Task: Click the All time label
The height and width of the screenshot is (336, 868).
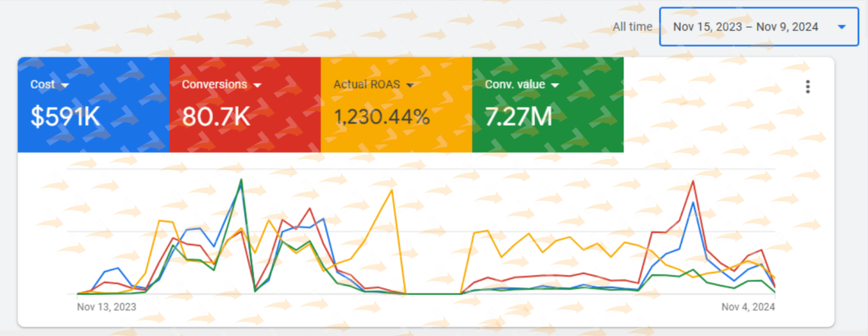Action: (633, 27)
